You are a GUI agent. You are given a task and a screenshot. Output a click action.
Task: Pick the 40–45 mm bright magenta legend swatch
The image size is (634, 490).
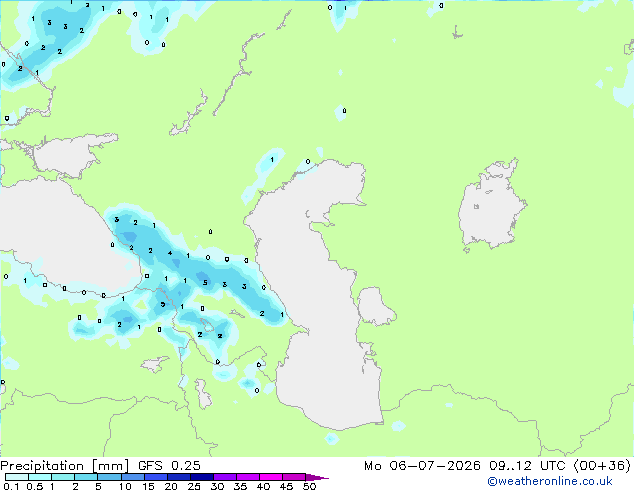tap(271, 477)
